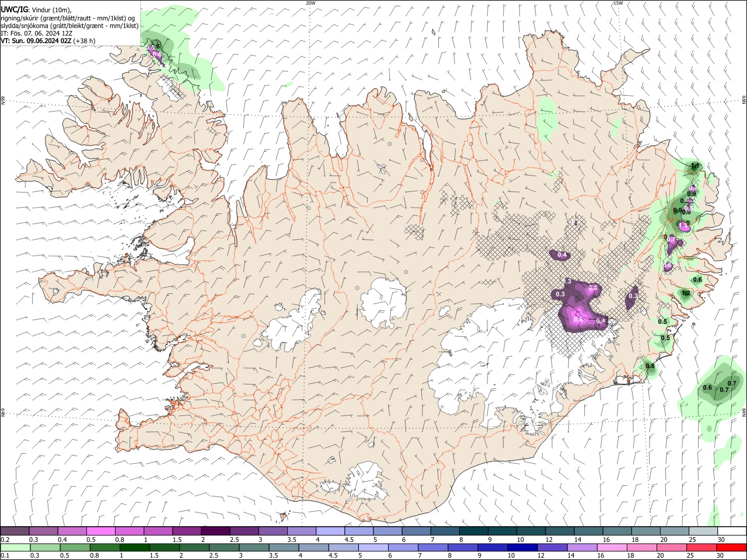Click the '0.1' label under the bottom scale
The height and width of the screenshot is (560, 747).
pos(5,556)
